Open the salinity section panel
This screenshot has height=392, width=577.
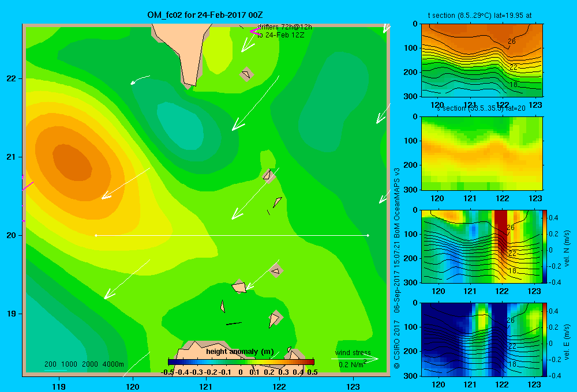pyautogui.click(x=482, y=153)
